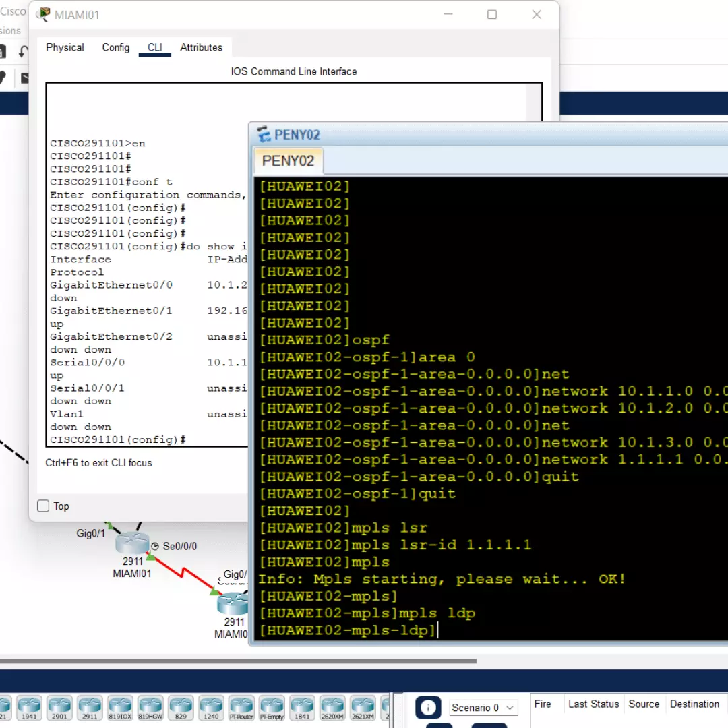Enable the Top checkbox in MIAMI01 window
Screen dimensions: 728x728
coord(44,506)
